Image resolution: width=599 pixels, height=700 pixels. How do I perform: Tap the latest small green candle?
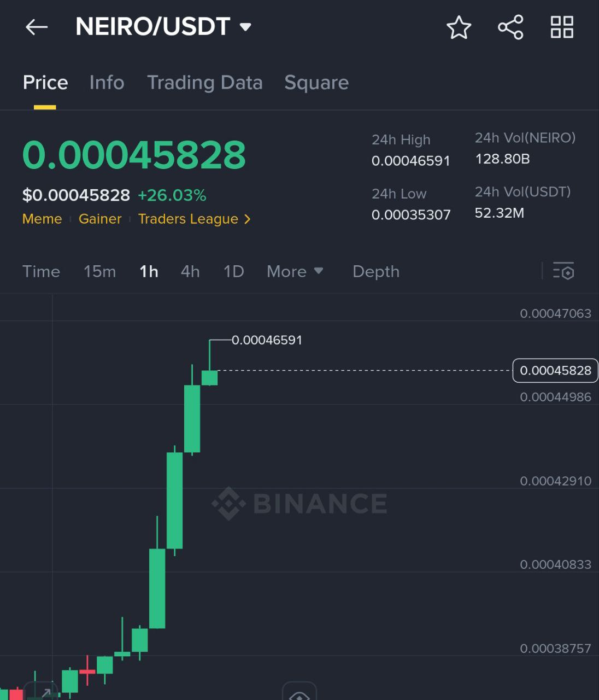(209, 377)
